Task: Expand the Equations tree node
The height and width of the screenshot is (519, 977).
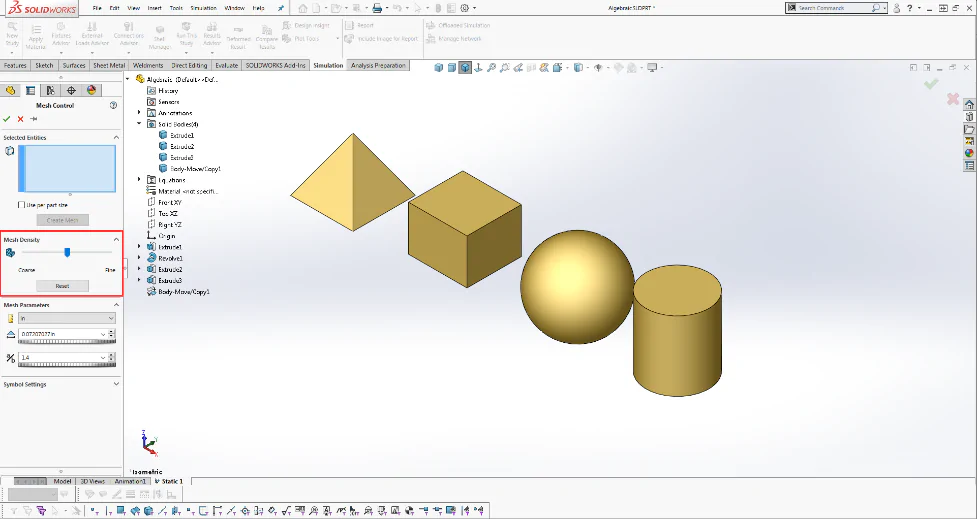Action: (140, 179)
